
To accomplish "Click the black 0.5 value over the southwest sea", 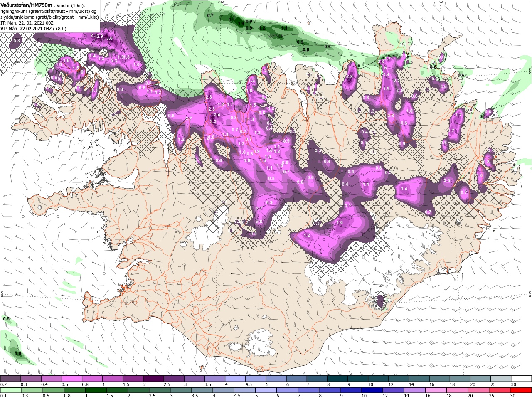I will click(6, 319).
